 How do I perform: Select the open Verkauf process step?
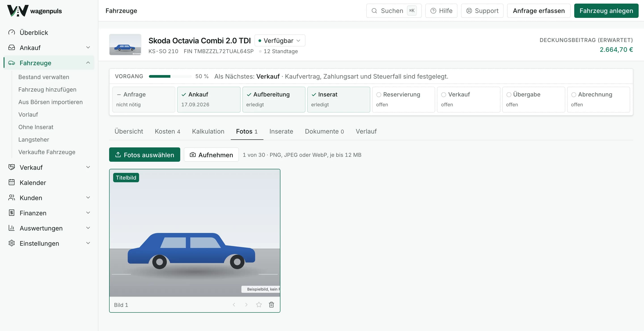click(x=468, y=100)
